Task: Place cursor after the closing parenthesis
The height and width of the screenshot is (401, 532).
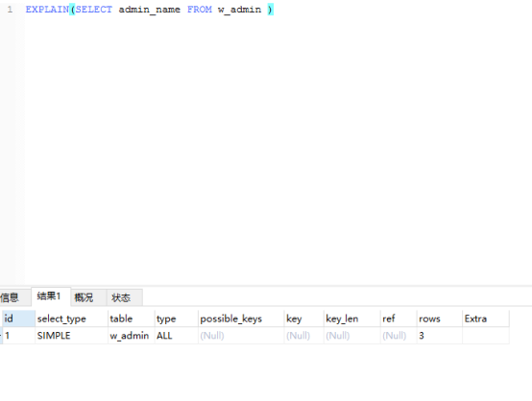Action: (x=274, y=10)
